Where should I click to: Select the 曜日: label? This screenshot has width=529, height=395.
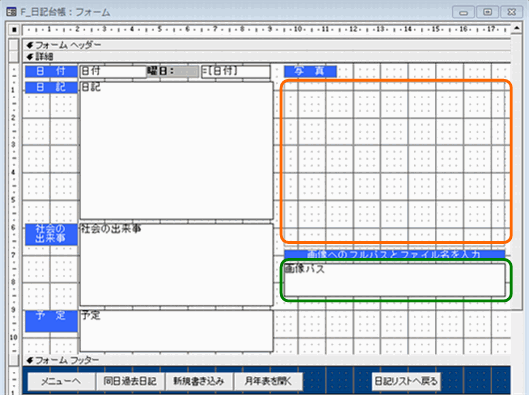pyautogui.click(x=173, y=71)
